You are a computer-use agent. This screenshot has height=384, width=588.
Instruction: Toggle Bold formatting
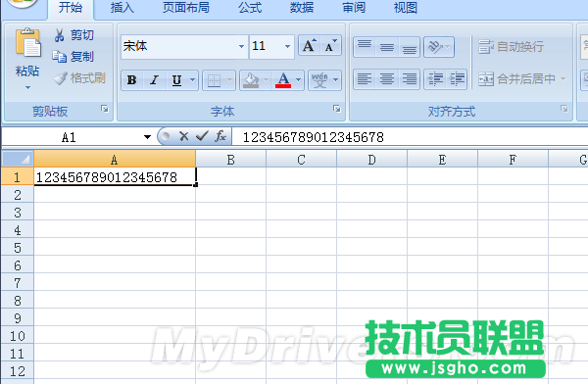pyautogui.click(x=131, y=80)
